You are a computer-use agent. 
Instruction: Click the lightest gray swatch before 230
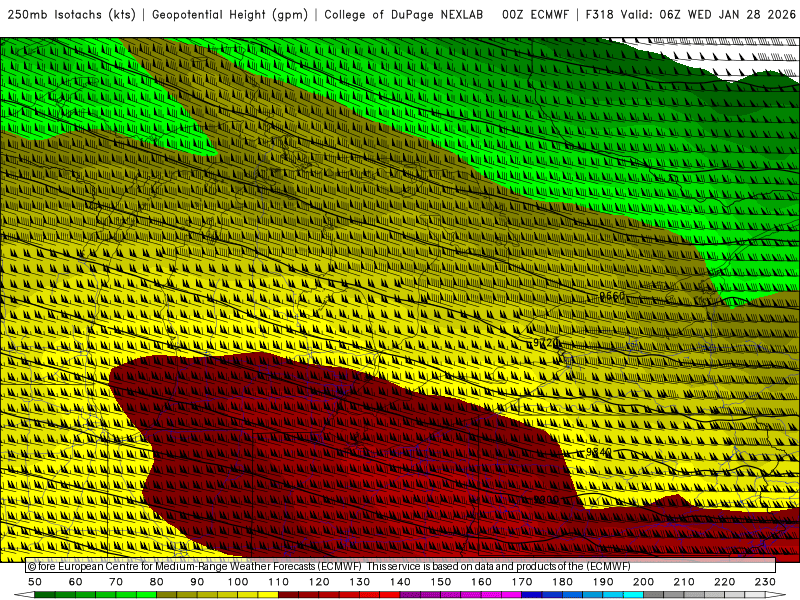tap(755, 595)
